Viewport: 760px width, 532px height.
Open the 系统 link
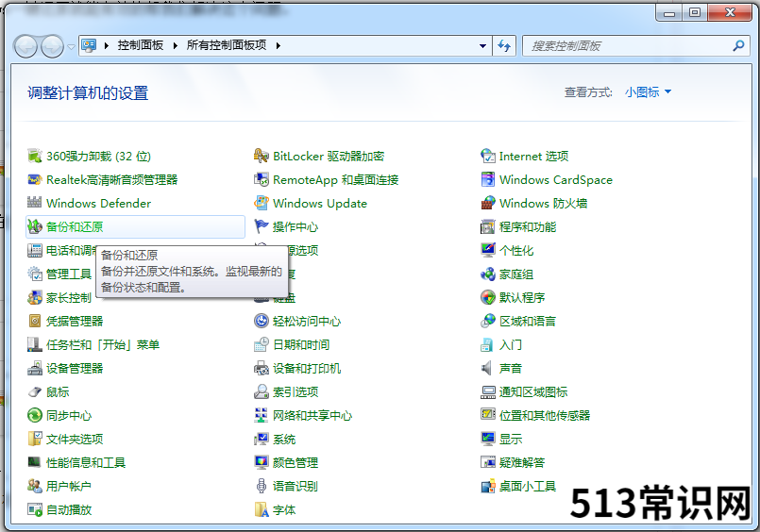click(x=284, y=439)
